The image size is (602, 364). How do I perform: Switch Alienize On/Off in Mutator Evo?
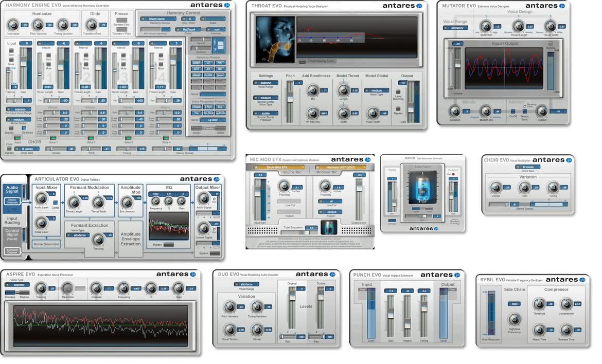[512, 111]
